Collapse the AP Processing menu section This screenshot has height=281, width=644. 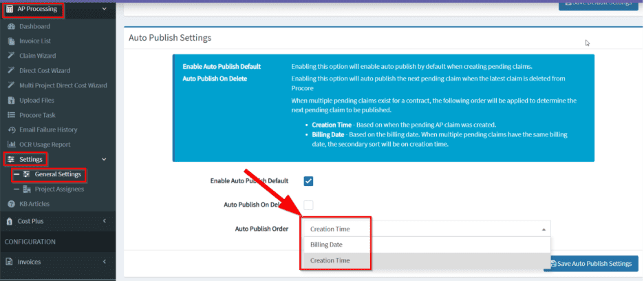coord(104,9)
